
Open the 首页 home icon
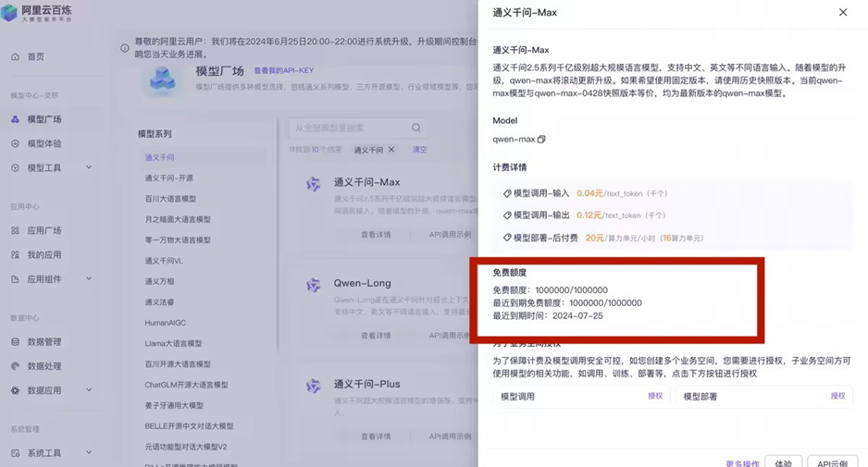click(15, 56)
